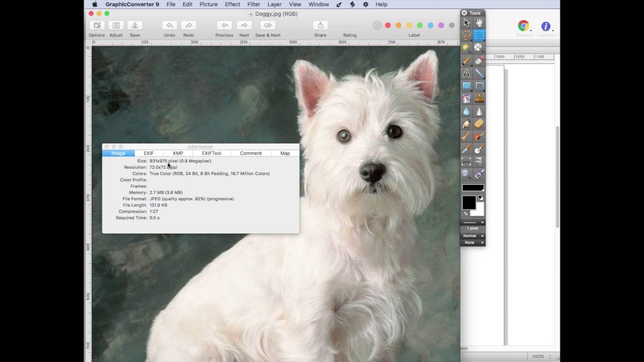Viewport: 644px width, 362px height.
Task: Apply the blue label color
Action: pyautogui.click(x=430, y=25)
